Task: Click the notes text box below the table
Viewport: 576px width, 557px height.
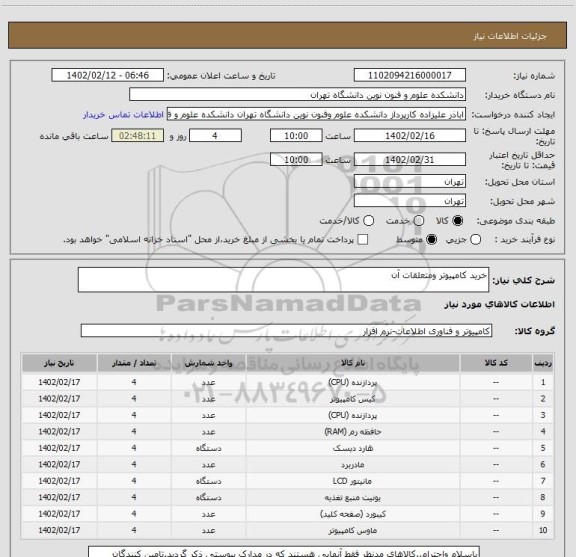Action: [x=284, y=552]
